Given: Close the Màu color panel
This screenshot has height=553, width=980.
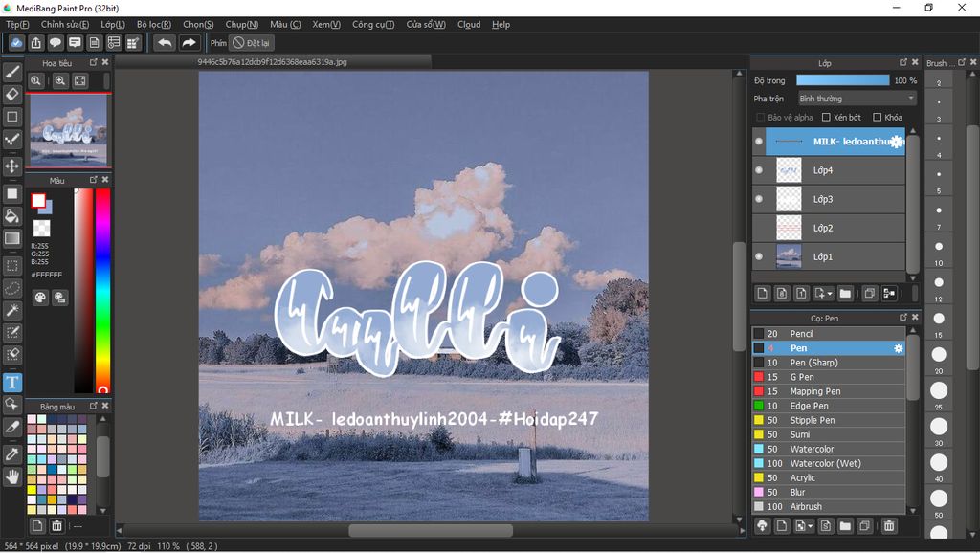Looking at the screenshot, I should (105, 180).
